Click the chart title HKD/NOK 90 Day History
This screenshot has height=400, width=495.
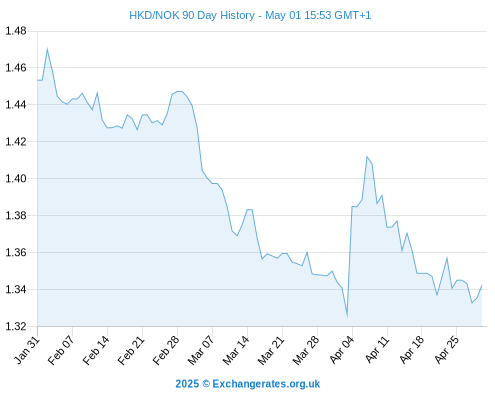click(x=250, y=15)
